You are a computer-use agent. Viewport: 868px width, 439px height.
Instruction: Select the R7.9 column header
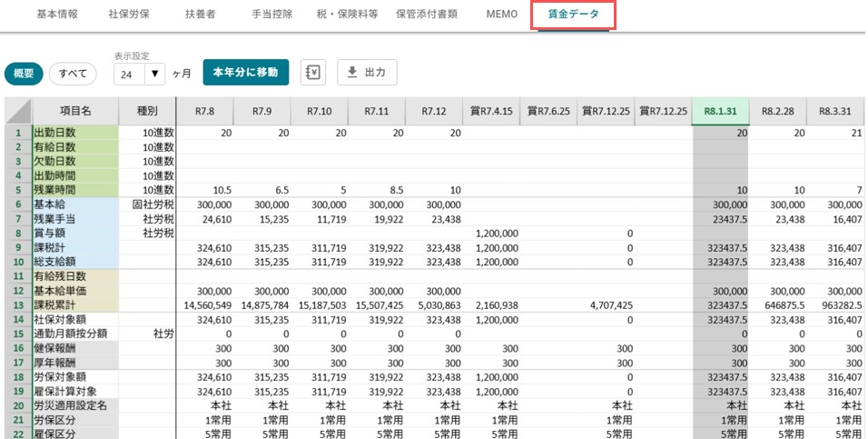click(x=261, y=112)
